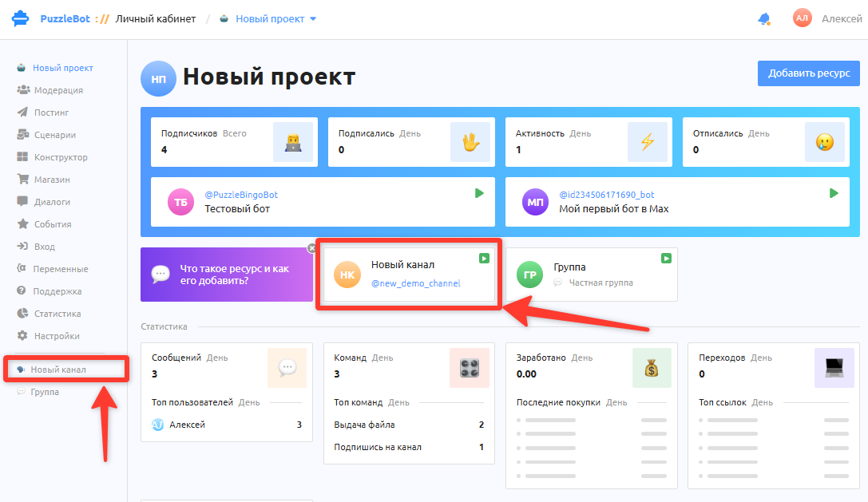Open the @new_demo_channel link
The image size is (868, 502).
[416, 283]
